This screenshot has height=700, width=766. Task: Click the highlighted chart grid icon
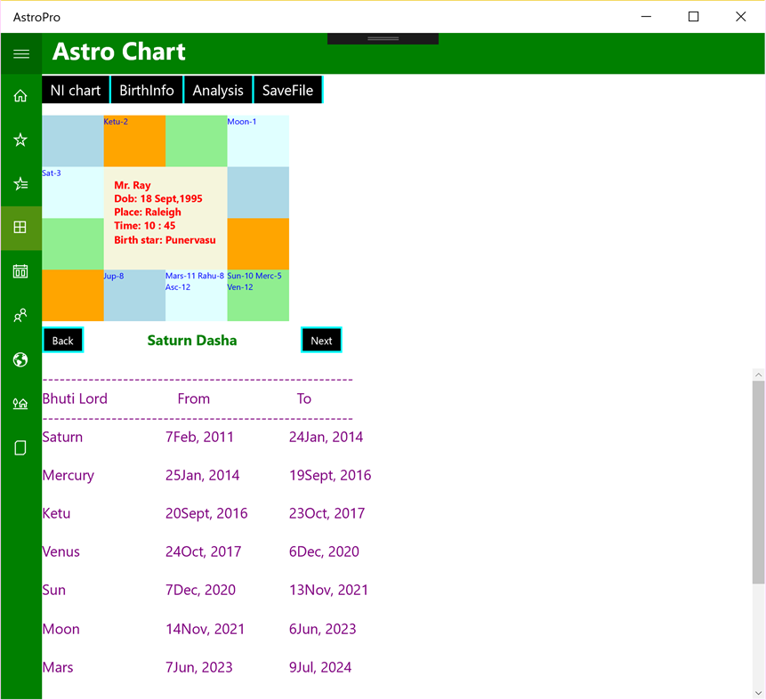[x=20, y=228]
